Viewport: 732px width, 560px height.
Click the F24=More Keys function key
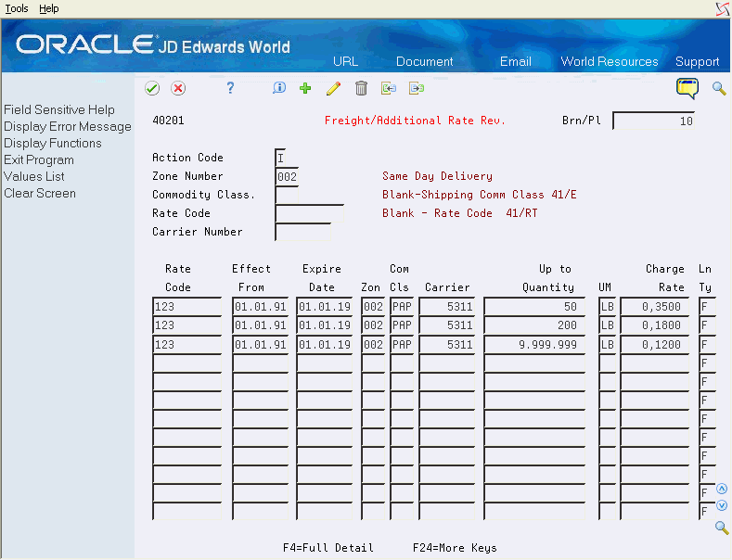pos(455,547)
